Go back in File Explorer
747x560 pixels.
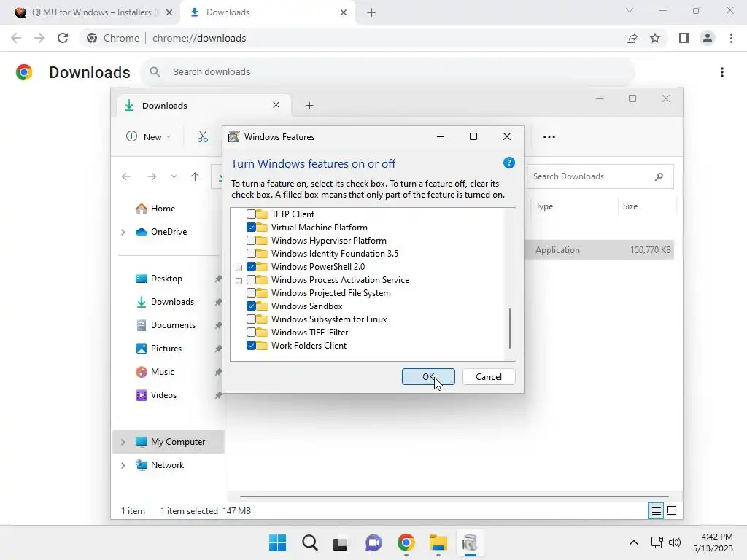126,176
